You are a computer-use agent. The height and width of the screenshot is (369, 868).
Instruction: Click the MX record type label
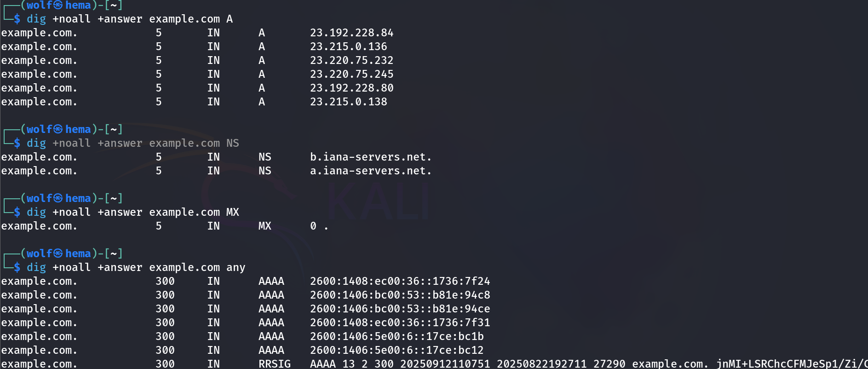click(264, 226)
